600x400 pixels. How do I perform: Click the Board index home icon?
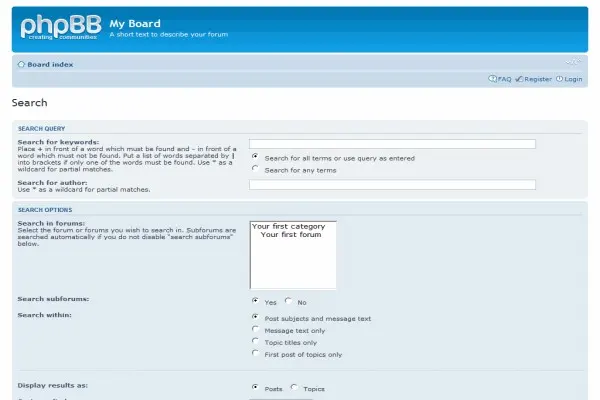click(x=21, y=64)
